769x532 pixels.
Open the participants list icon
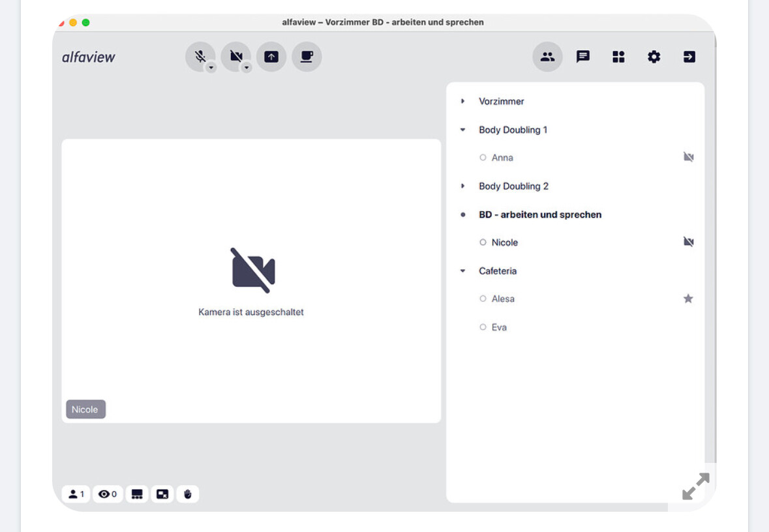[x=548, y=57]
